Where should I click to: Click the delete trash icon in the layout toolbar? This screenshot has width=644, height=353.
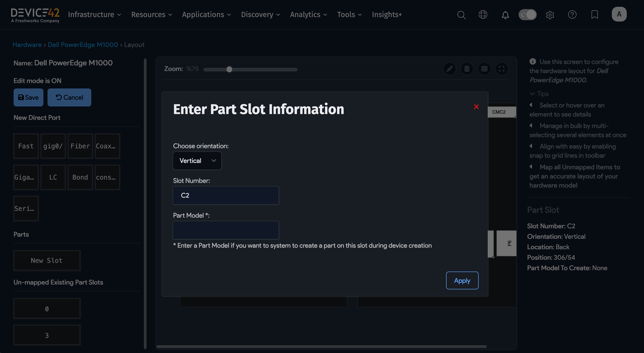[x=467, y=68]
